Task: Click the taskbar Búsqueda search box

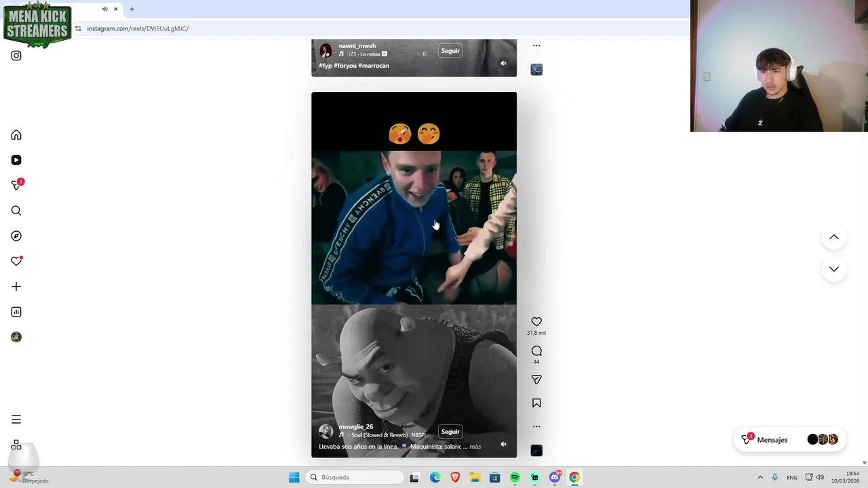Action: 355,478
